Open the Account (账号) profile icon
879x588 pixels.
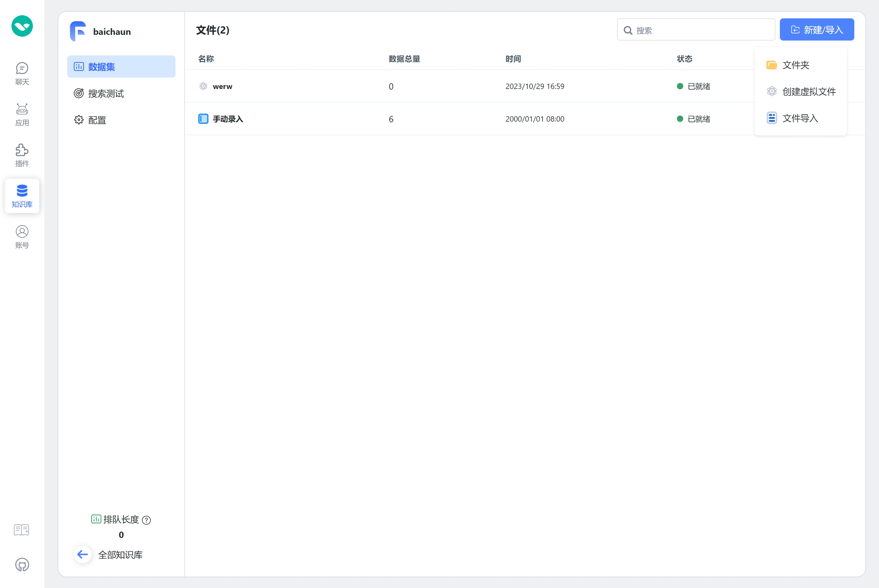click(22, 237)
